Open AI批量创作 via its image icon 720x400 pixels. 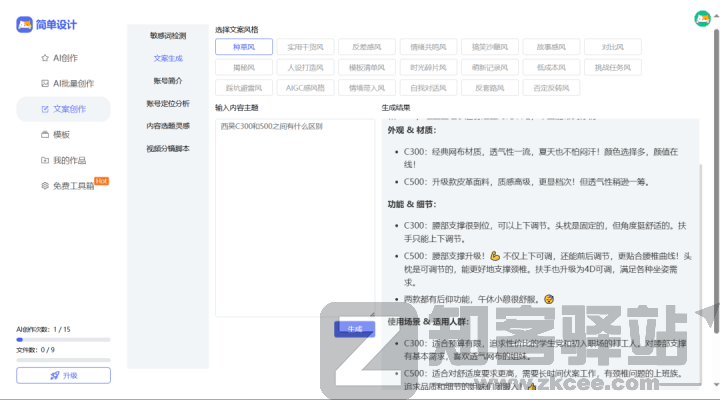(x=45, y=83)
